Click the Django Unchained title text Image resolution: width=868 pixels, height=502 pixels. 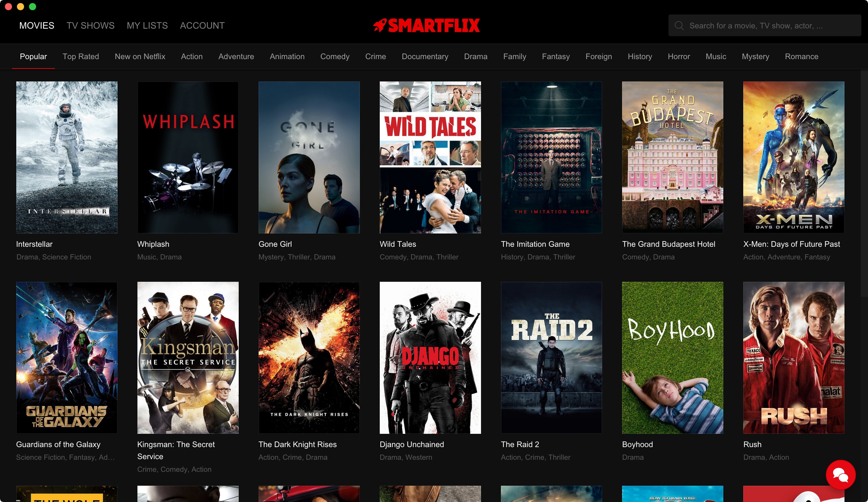point(412,444)
